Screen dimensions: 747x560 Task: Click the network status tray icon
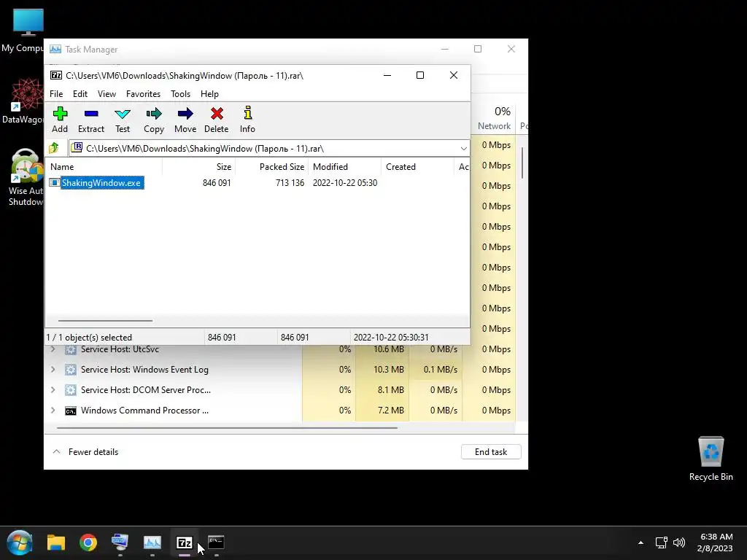point(661,542)
